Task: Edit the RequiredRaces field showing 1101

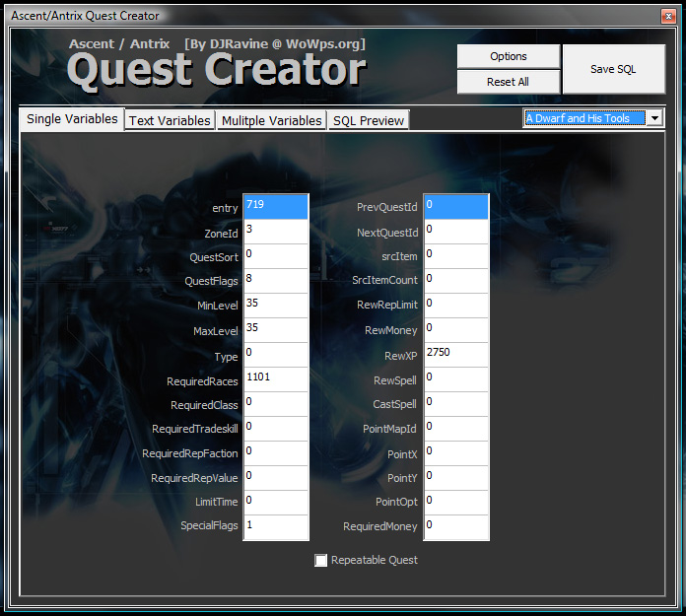Action: click(276, 379)
